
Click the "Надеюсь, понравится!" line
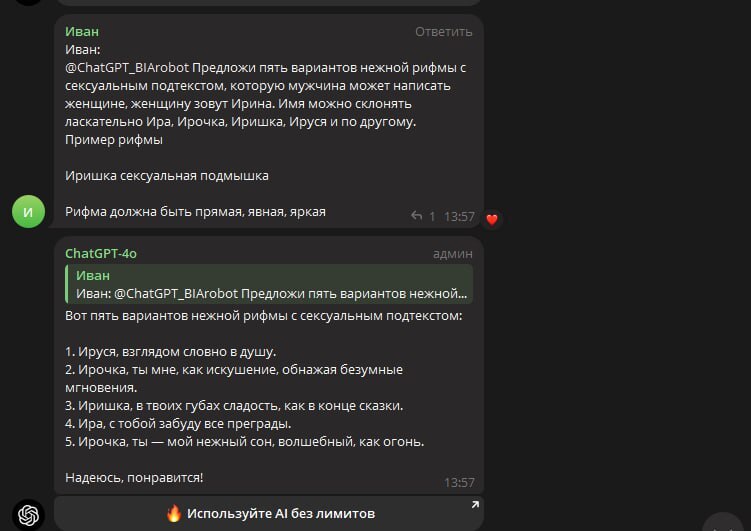(134, 478)
